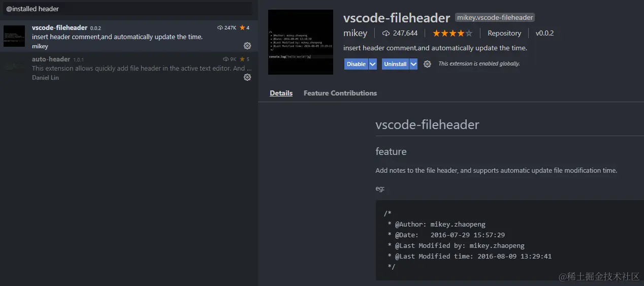Open manage gear for vscode-fileheader list item
The image size is (644, 286).
[247, 46]
